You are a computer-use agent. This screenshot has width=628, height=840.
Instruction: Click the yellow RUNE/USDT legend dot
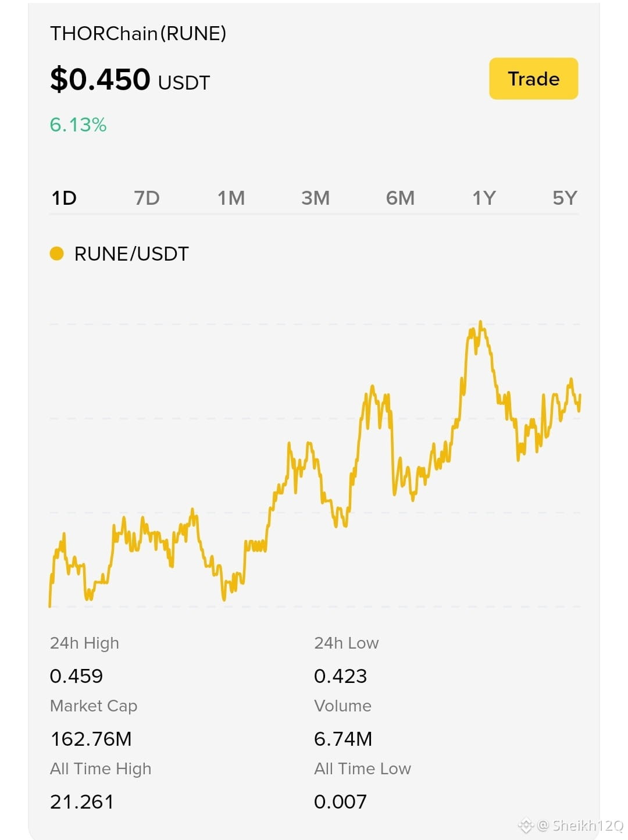point(56,254)
